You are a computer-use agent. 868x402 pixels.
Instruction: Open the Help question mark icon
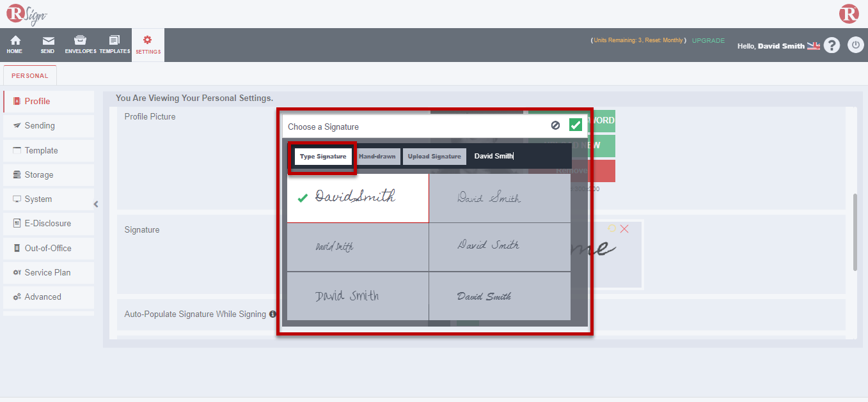[831, 45]
